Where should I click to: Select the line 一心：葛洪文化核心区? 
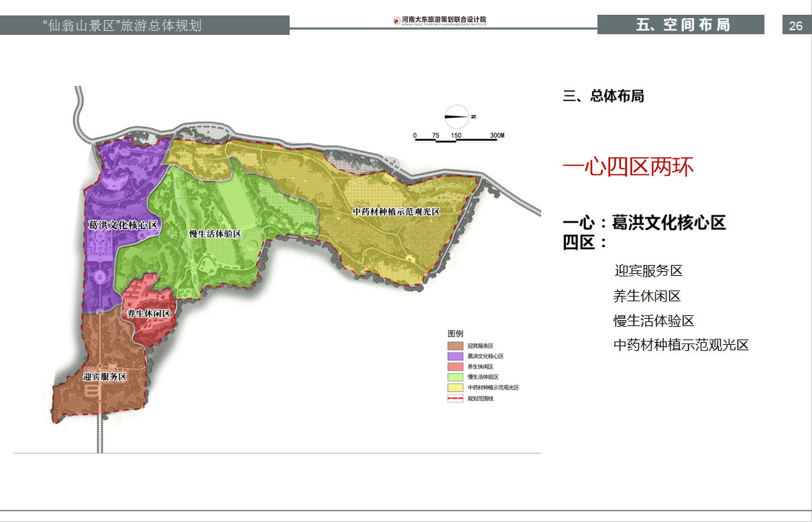click(644, 223)
